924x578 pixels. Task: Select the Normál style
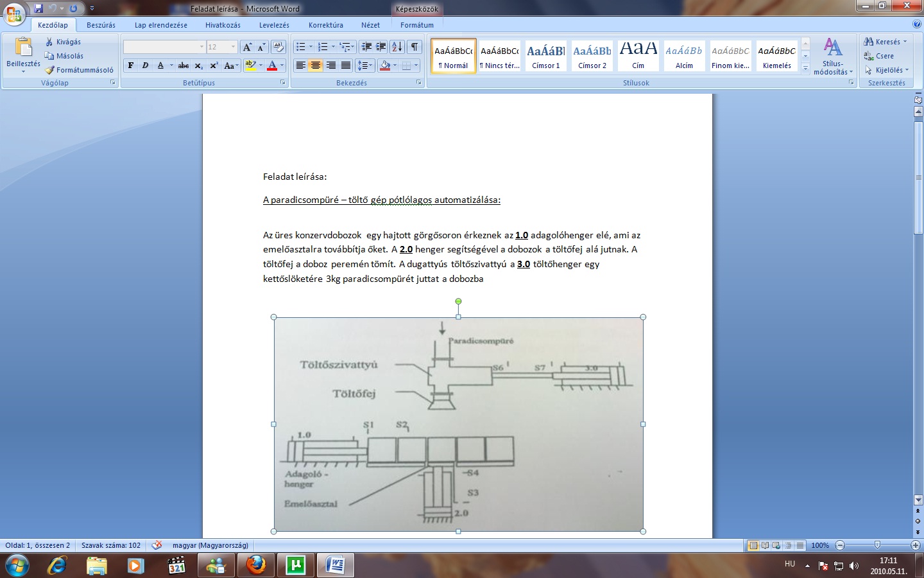pos(454,55)
